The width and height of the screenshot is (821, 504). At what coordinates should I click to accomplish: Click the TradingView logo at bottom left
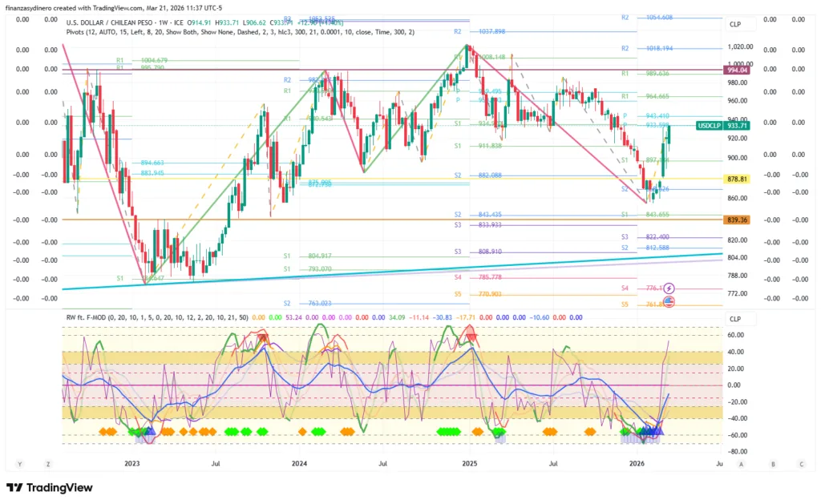(x=49, y=488)
